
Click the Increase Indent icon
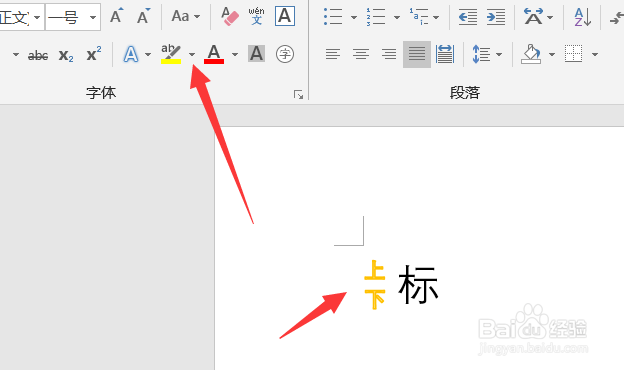(496, 17)
